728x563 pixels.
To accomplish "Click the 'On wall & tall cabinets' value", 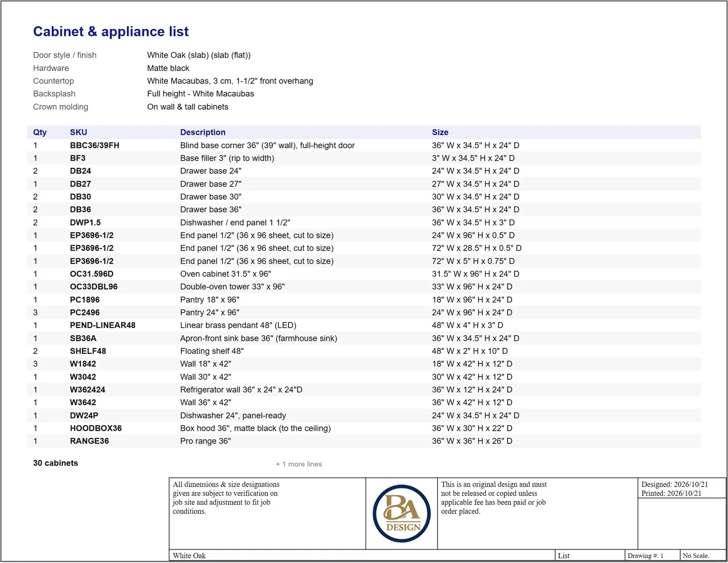I will (187, 107).
